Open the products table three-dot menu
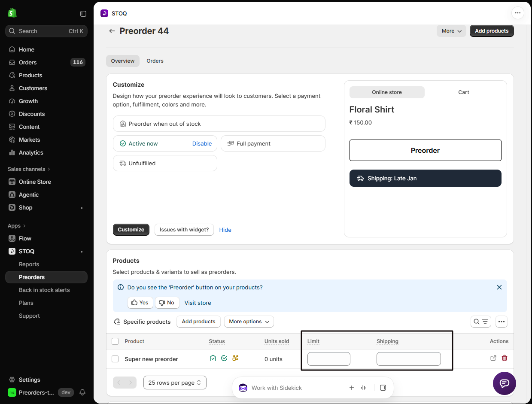This screenshot has width=532, height=404. click(x=502, y=322)
